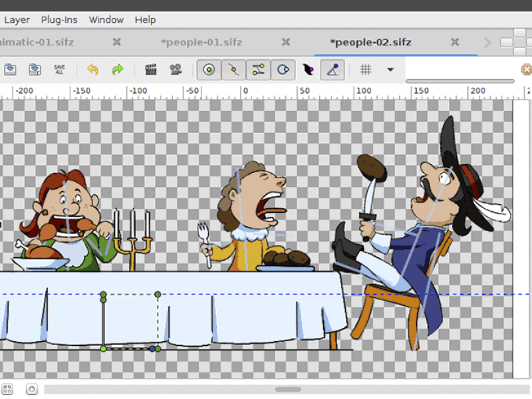
Task: Close the animatic-01.sifz tab
Action: pos(117,42)
